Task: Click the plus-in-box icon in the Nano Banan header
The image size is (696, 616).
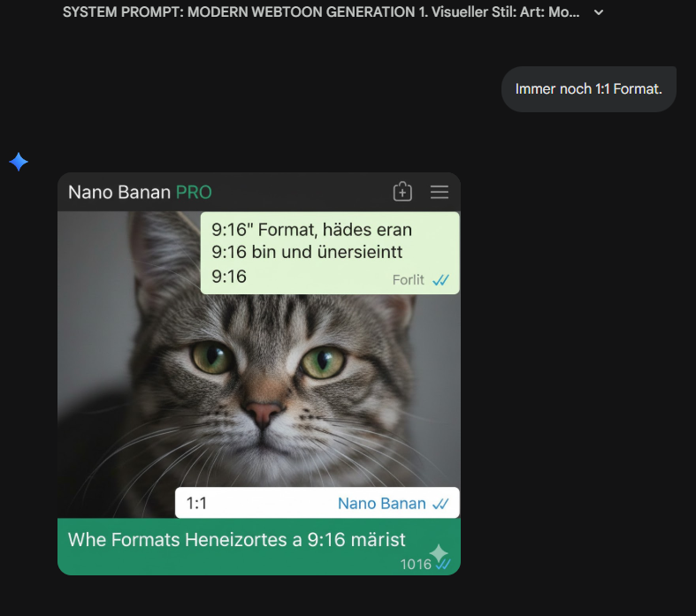Action: (x=402, y=192)
